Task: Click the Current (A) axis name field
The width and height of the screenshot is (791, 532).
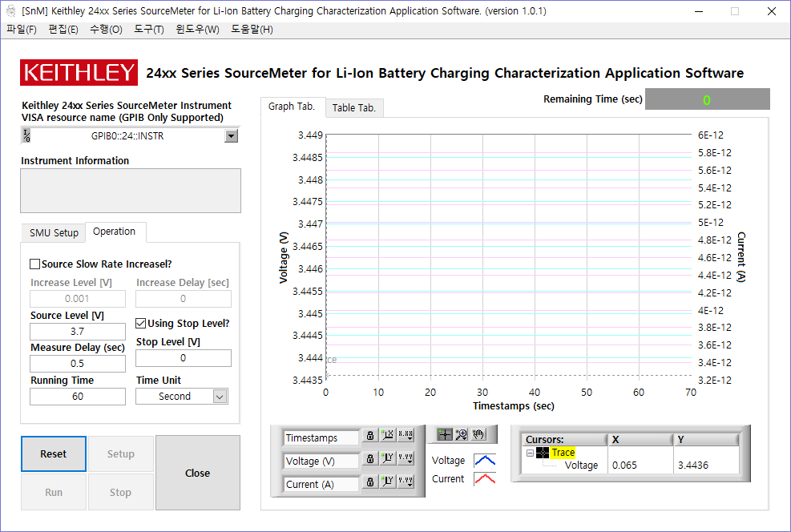Action: 322,484
